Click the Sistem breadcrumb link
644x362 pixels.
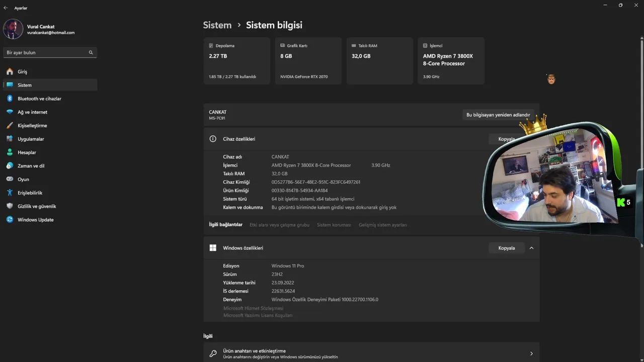217,25
